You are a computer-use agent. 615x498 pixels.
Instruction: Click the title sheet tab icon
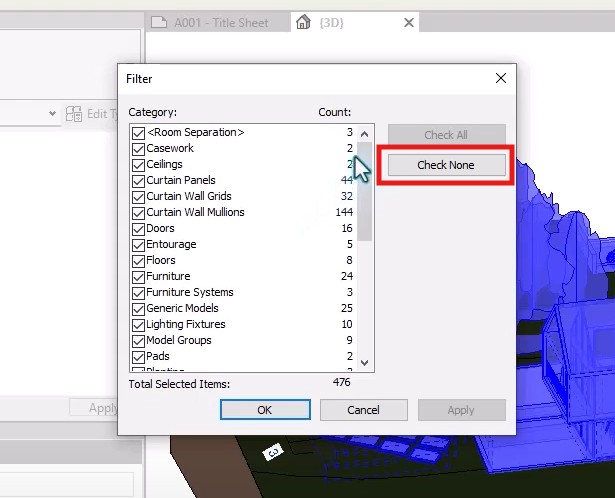point(159,22)
